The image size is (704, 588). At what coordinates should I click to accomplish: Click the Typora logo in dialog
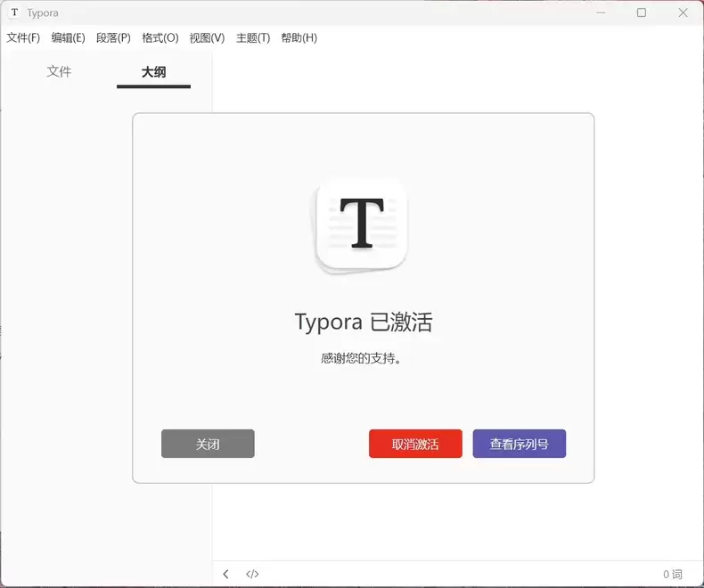click(362, 225)
